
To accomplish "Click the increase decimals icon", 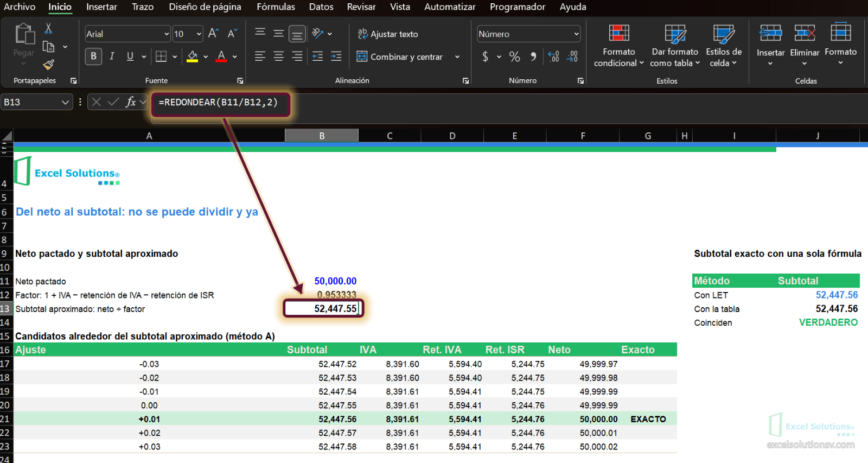I will [553, 56].
